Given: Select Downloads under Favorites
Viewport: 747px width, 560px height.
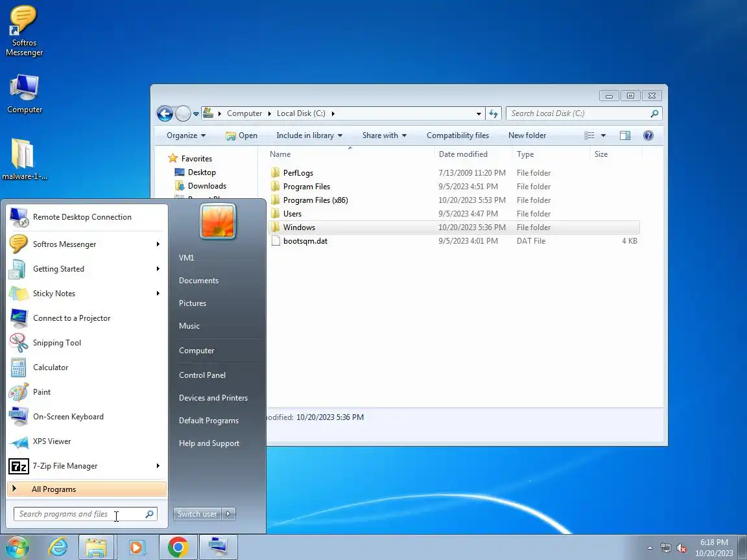Looking at the screenshot, I should (x=200, y=186).
